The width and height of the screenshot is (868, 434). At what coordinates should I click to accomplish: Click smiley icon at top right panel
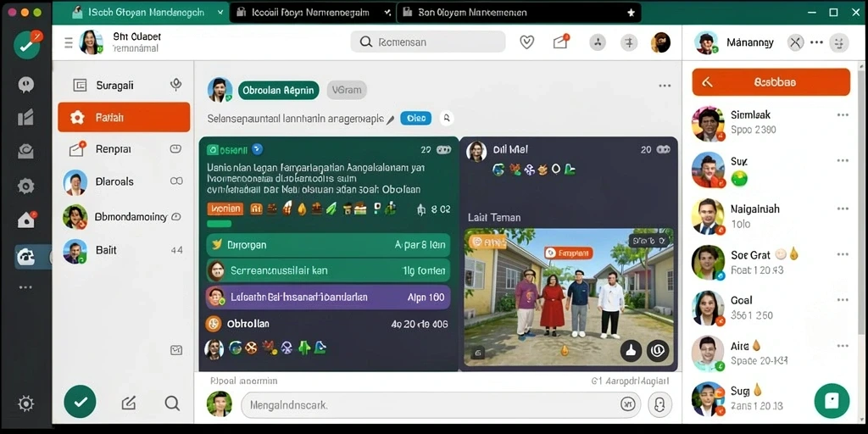840,42
